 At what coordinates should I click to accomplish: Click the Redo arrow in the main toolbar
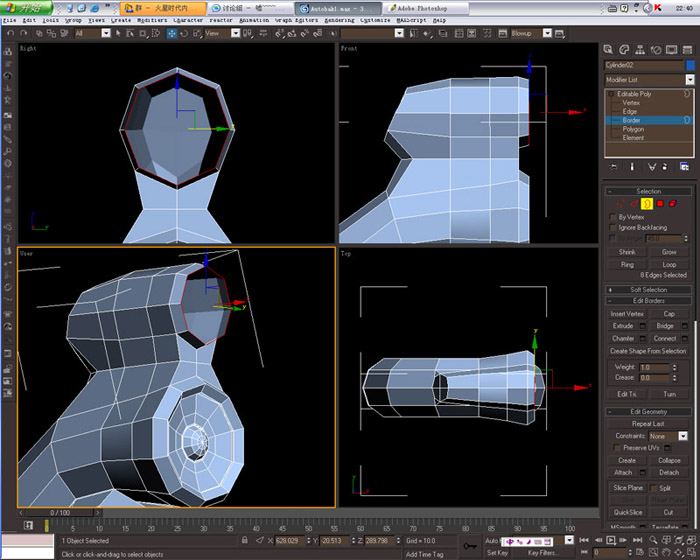click(24, 33)
